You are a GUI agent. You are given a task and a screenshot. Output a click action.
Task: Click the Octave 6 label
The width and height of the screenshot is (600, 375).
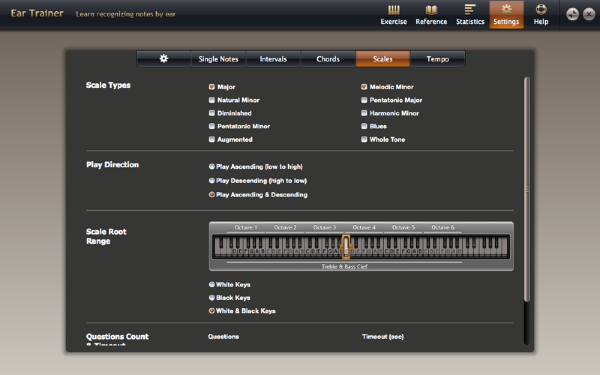click(x=443, y=227)
